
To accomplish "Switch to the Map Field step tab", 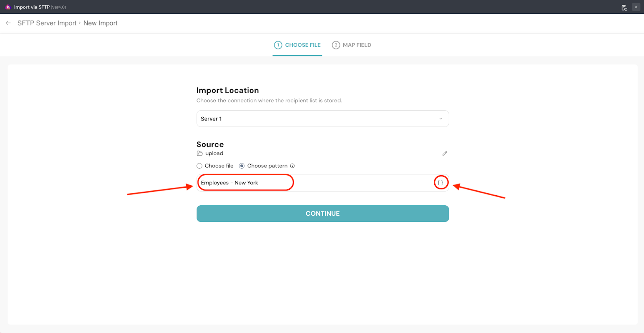I will click(351, 45).
